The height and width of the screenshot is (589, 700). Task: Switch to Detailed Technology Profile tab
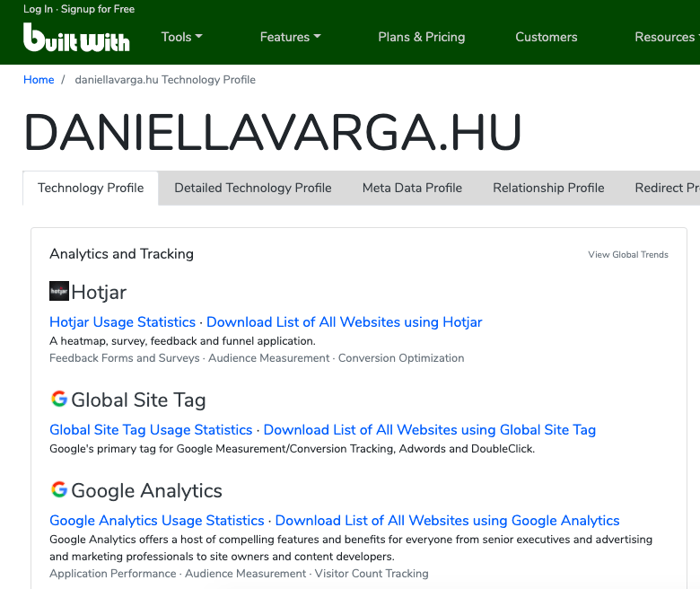click(x=253, y=188)
